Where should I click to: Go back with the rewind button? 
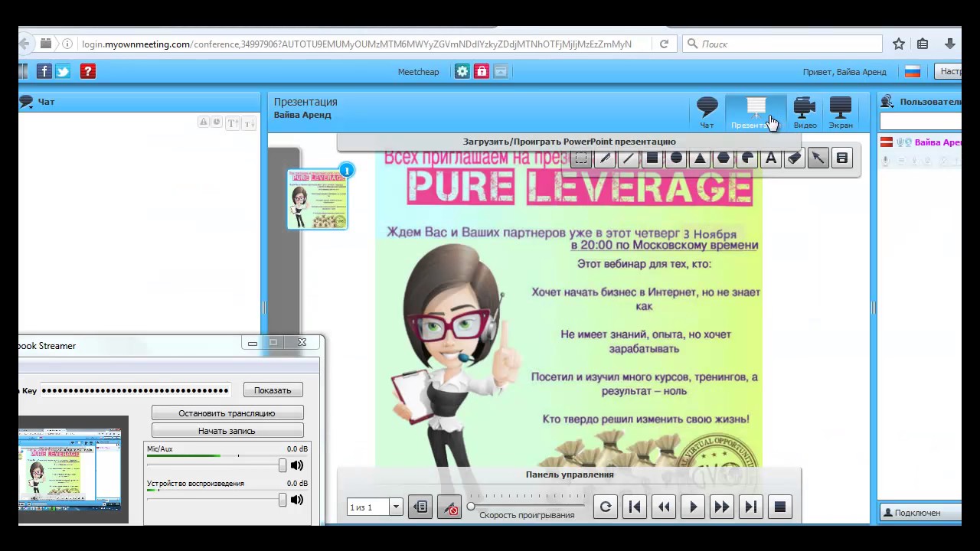[664, 507]
